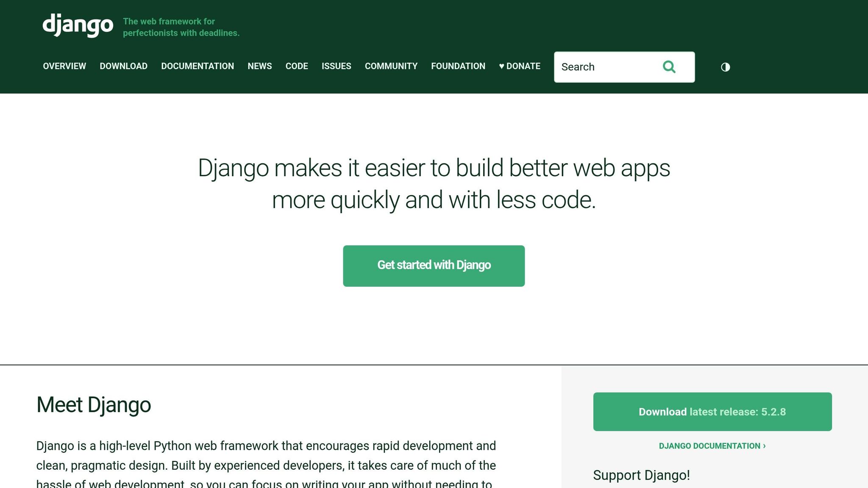Open the NEWS section

pos(260,66)
